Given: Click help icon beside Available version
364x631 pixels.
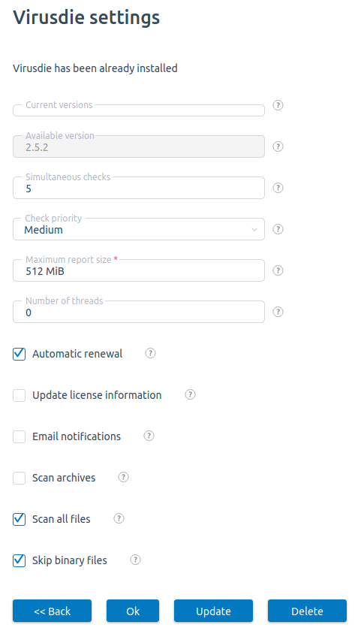Looking at the screenshot, I should pyautogui.click(x=278, y=146).
